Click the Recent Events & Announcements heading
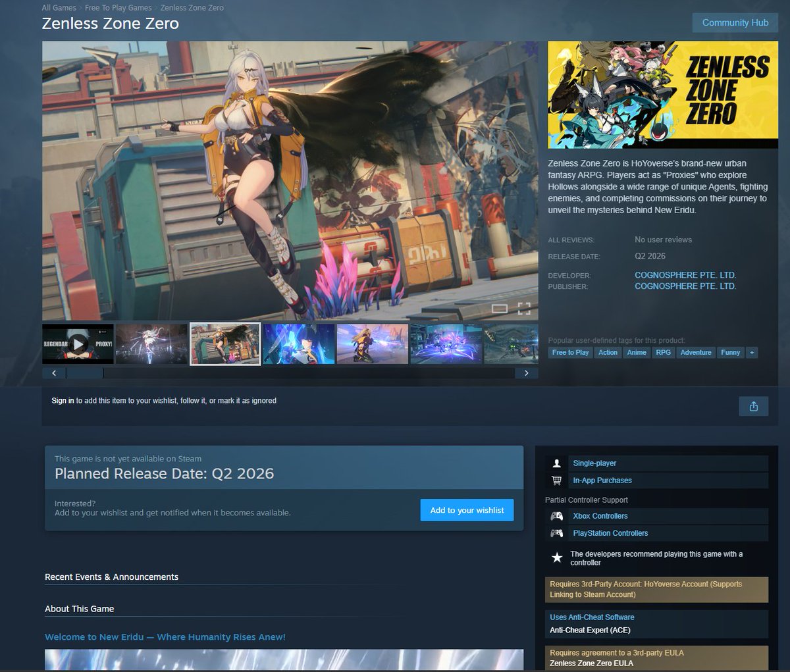Image resolution: width=790 pixels, height=672 pixels. click(x=111, y=577)
